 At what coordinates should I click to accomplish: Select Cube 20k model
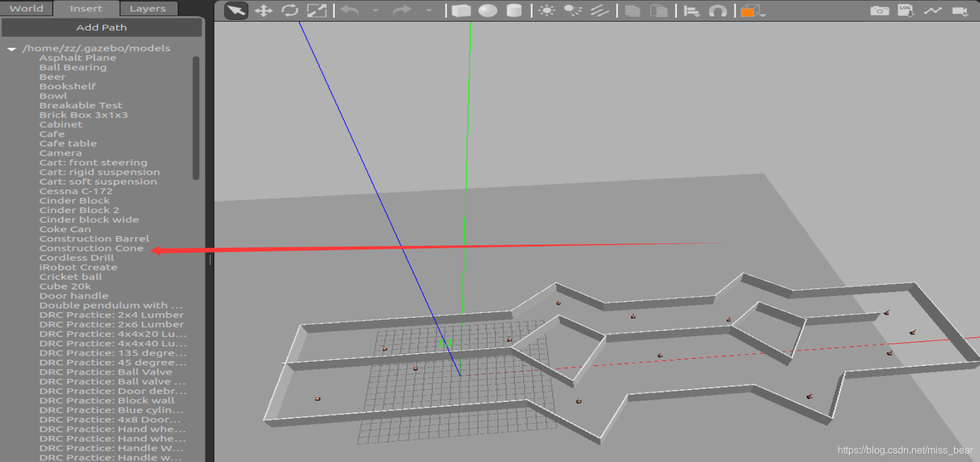65,287
